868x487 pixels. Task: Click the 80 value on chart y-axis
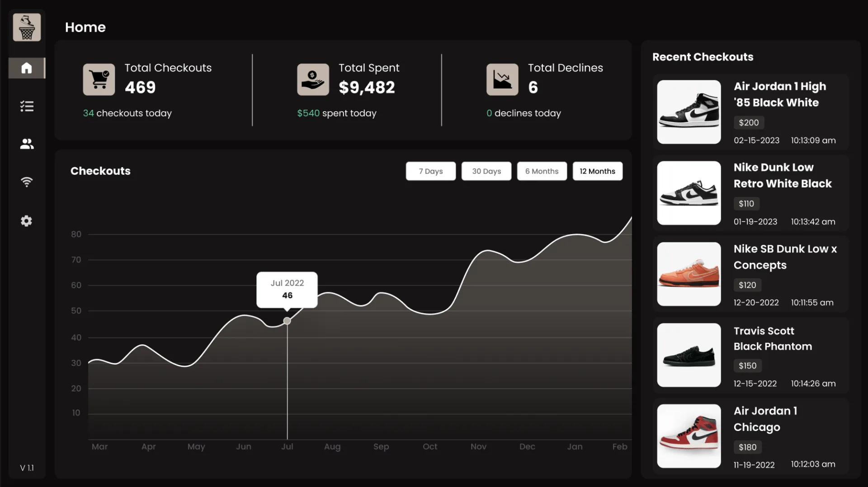click(x=76, y=234)
